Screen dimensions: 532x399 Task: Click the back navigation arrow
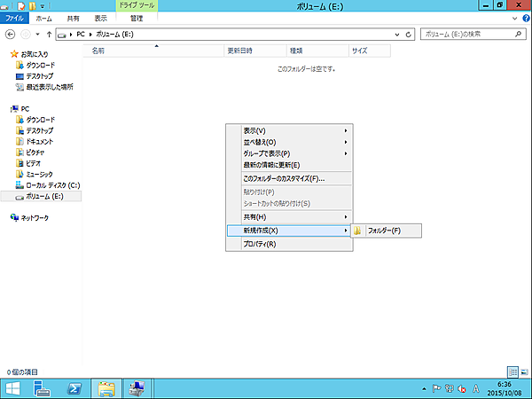[10, 35]
